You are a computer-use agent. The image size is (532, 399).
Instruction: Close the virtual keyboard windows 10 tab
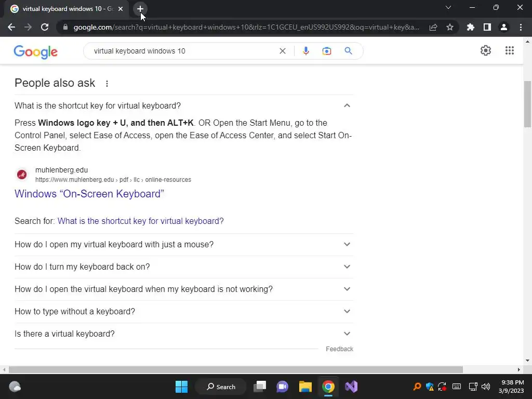pos(121,9)
